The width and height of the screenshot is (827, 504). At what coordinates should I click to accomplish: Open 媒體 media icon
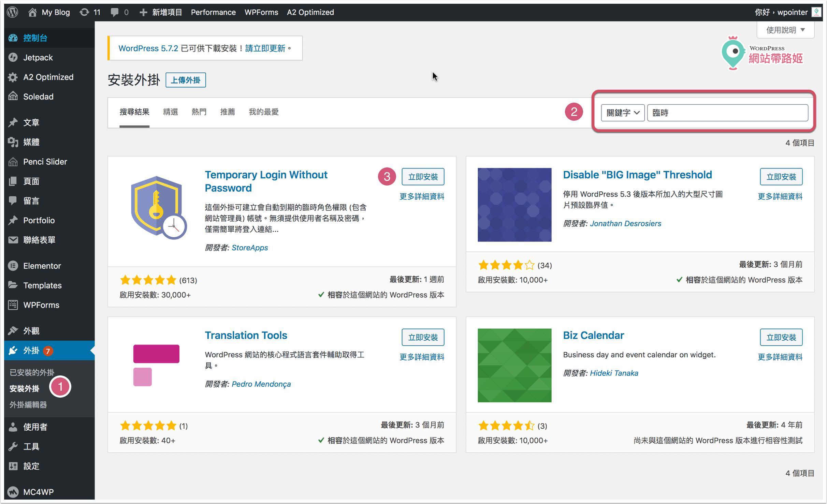tap(13, 142)
